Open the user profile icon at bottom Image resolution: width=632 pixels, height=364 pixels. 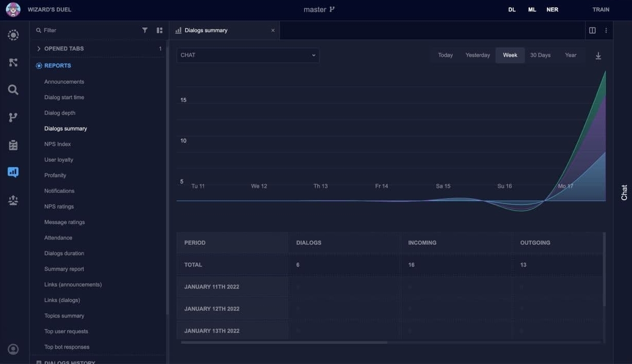tap(13, 350)
